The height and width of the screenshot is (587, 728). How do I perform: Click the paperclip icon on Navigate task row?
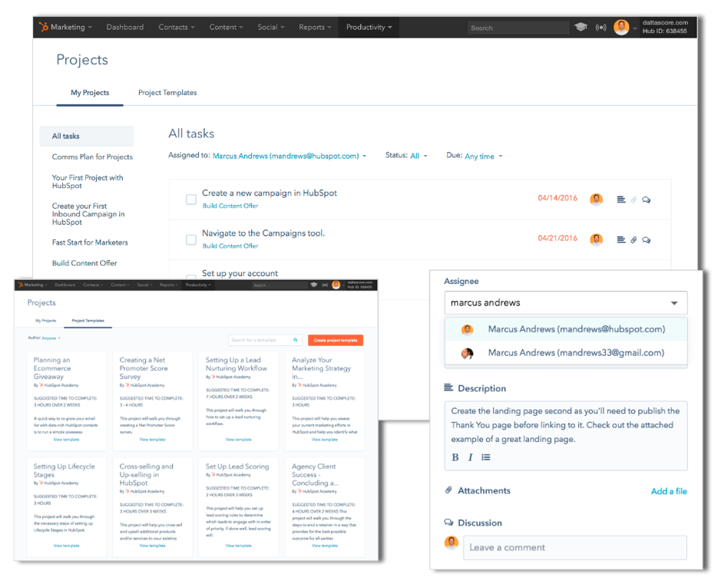click(x=634, y=238)
